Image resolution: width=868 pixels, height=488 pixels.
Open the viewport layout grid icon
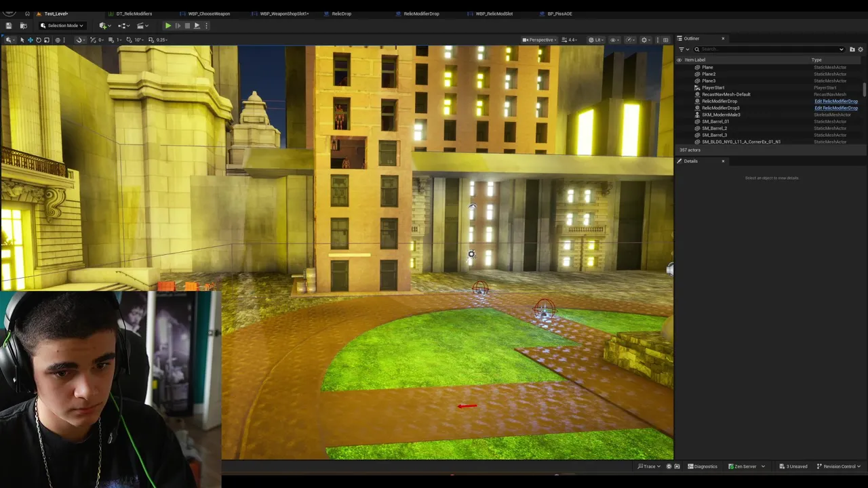click(667, 40)
